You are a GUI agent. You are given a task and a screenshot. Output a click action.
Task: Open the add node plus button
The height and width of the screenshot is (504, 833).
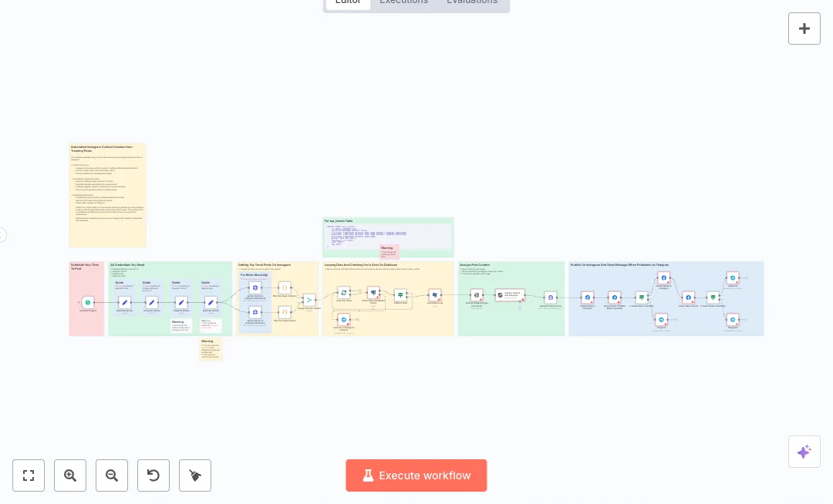coord(804,29)
